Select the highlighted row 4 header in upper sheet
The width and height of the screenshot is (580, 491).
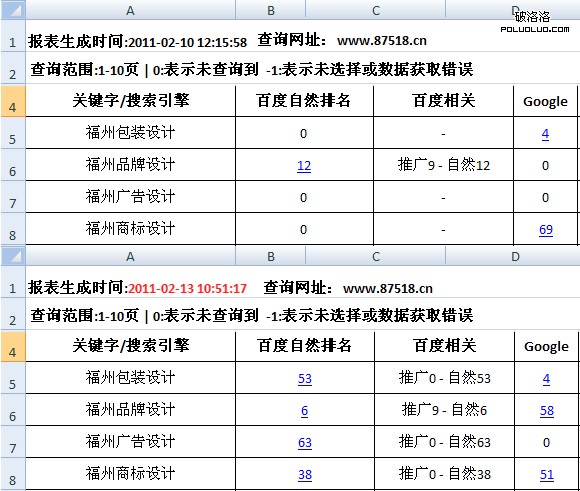point(13,101)
